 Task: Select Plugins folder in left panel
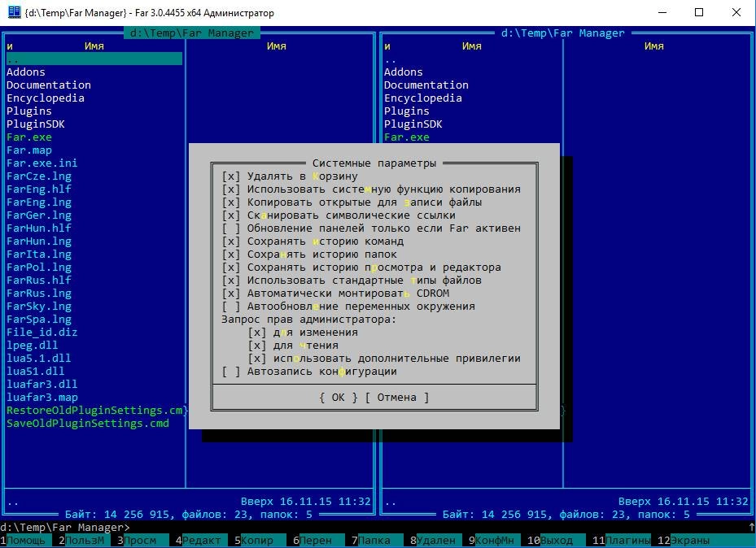[x=29, y=111]
